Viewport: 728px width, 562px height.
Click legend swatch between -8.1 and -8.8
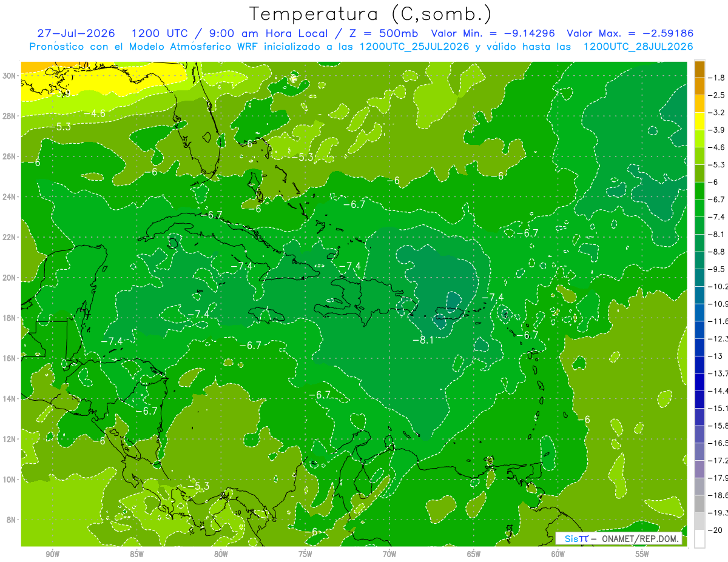(x=699, y=243)
